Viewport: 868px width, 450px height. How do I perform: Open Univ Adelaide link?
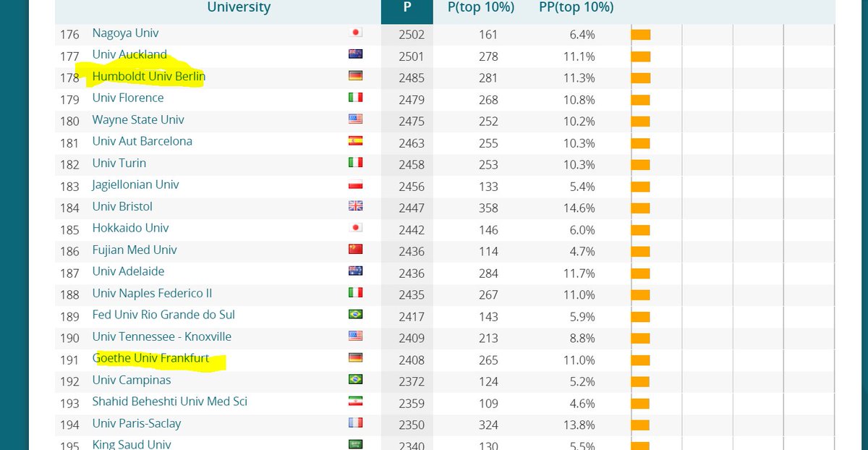[x=128, y=272]
